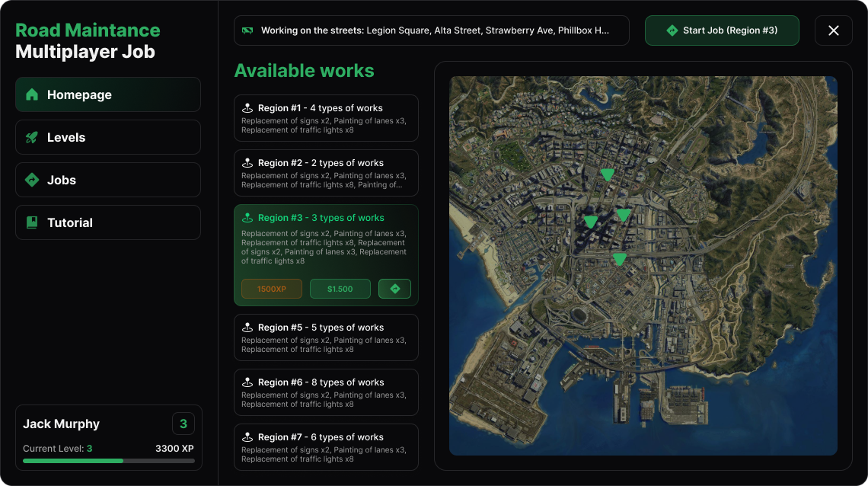Click the book icon beside Tutorial
Viewport: 868px width, 486px height.
click(x=32, y=222)
